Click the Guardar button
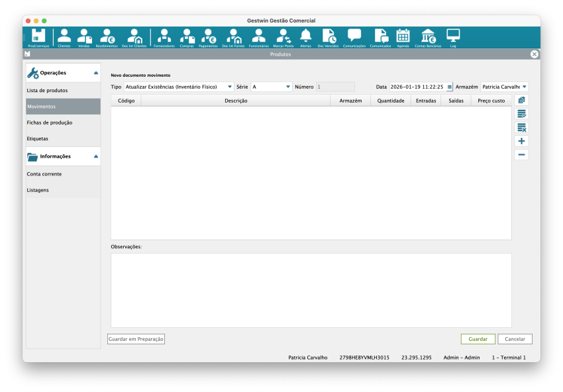This screenshot has height=392, width=563. (478, 339)
